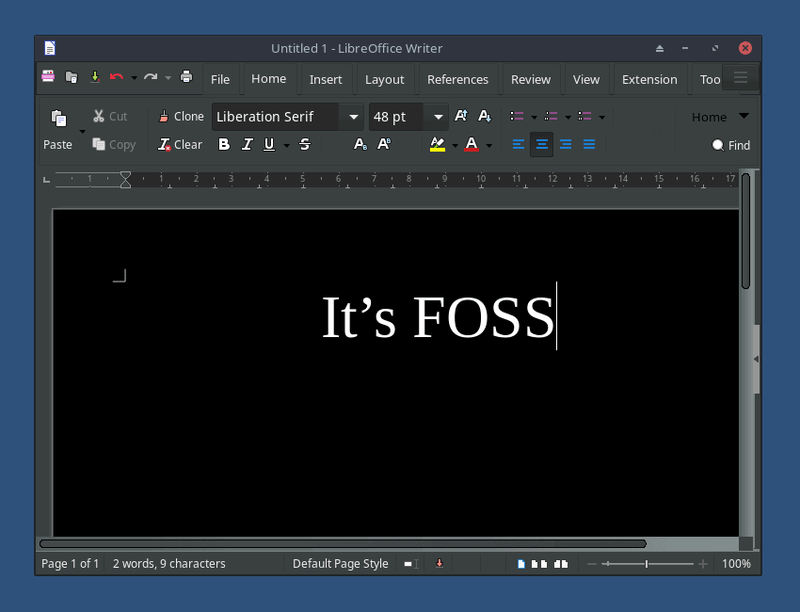Click the Save document icon in the toolbar

(x=95, y=78)
